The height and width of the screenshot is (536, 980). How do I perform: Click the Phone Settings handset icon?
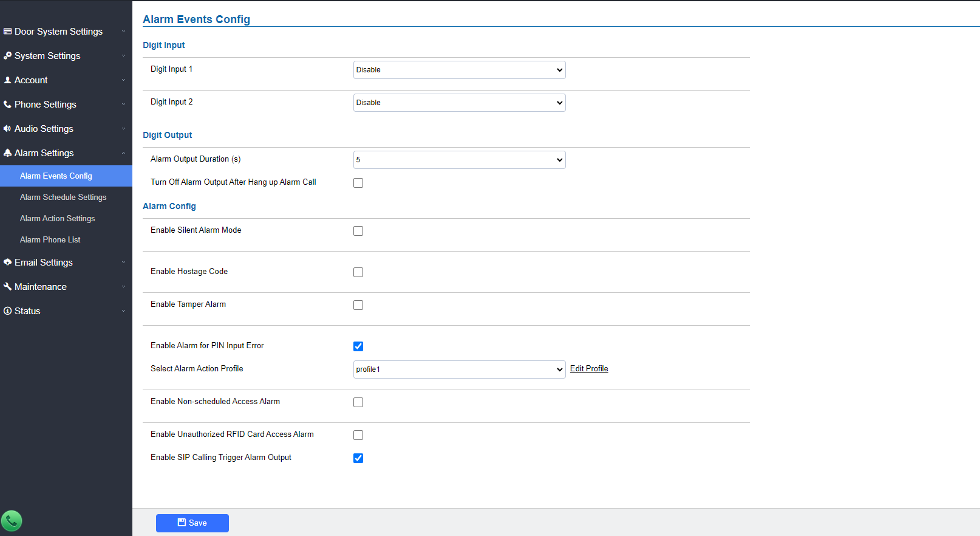(x=7, y=104)
